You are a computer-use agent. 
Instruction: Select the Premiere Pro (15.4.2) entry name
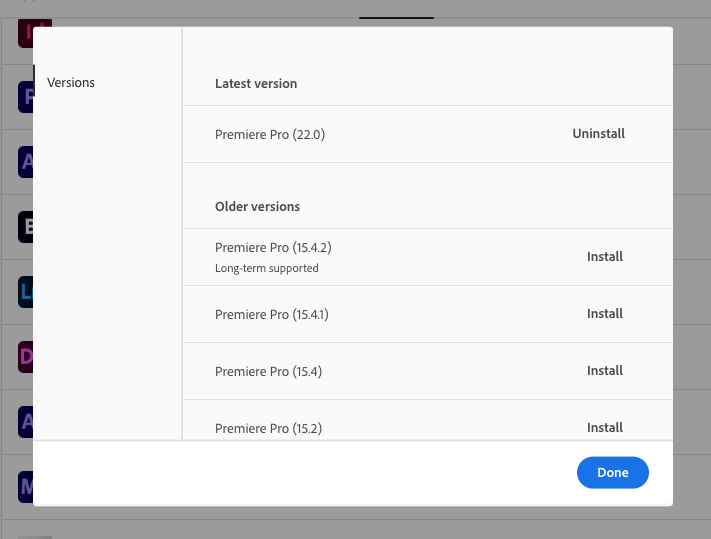[273, 247]
